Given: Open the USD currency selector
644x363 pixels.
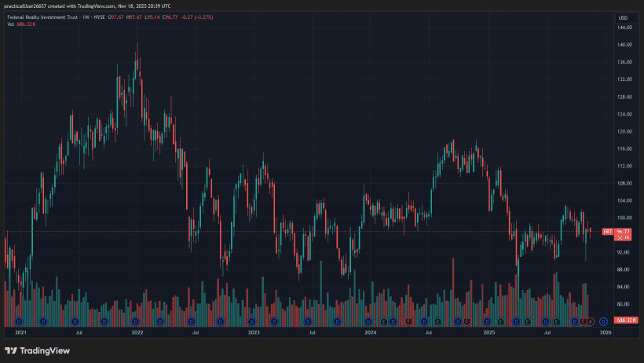Looking at the screenshot, I should coord(623,17).
